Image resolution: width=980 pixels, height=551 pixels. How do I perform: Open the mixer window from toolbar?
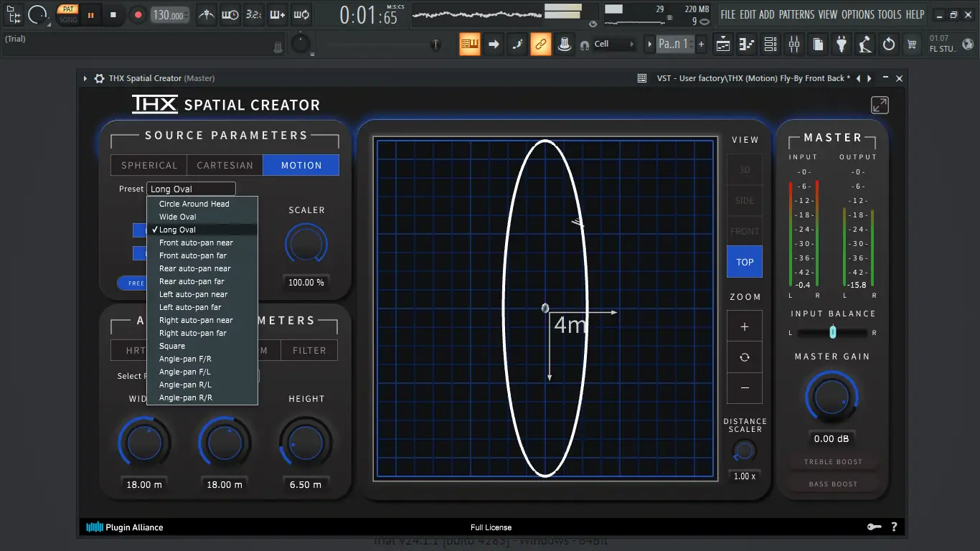794,44
